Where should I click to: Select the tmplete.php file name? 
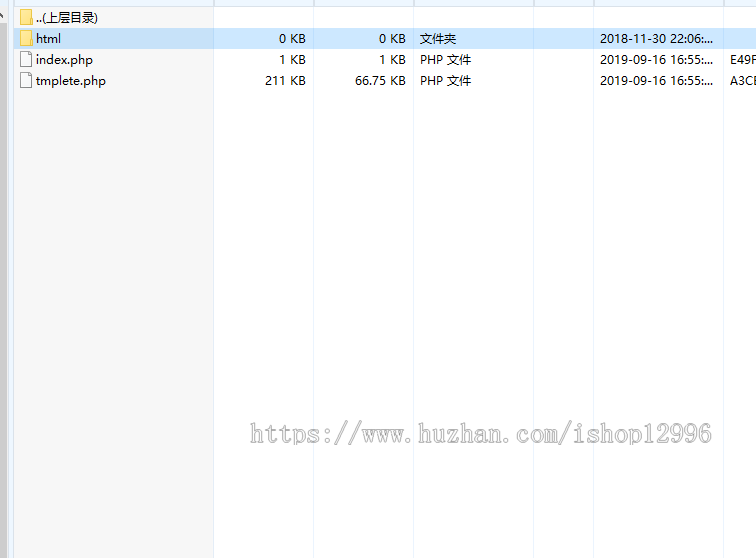click(71, 81)
